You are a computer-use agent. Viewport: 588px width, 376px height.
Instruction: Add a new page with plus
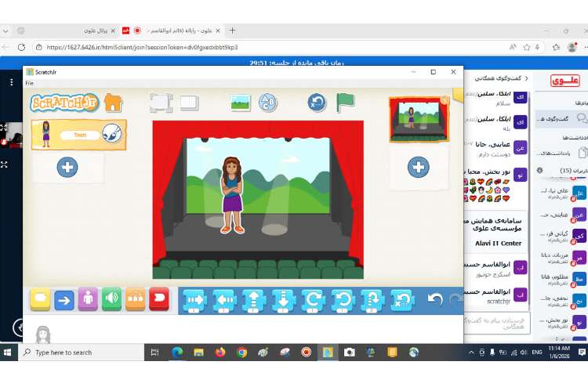418,167
